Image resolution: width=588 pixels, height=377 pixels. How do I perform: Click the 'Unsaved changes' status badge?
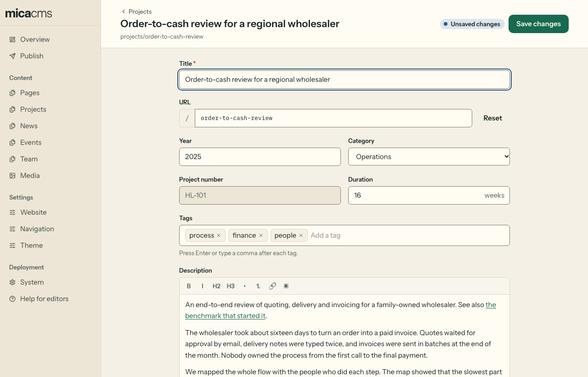point(472,24)
